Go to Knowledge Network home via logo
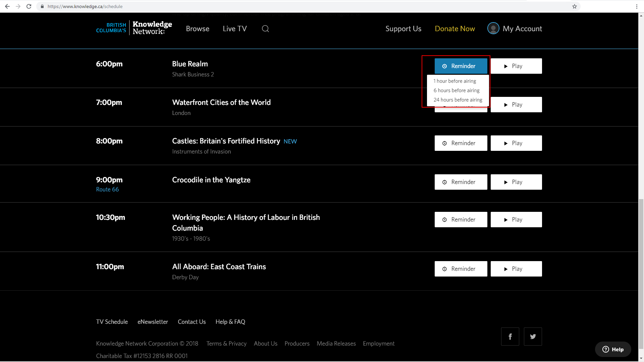The height and width of the screenshot is (362, 644). click(x=134, y=28)
